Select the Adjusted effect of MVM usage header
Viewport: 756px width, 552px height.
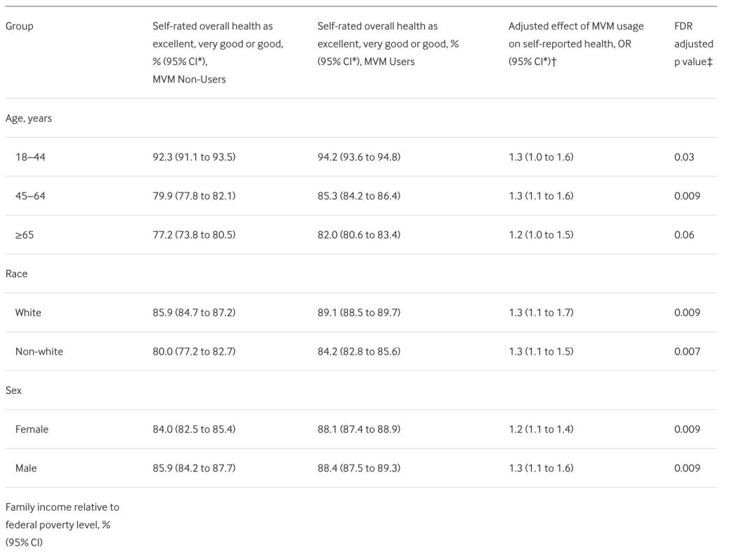tap(575, 44)
